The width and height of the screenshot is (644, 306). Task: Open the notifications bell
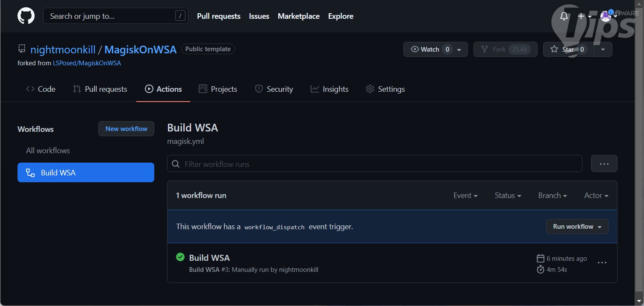coord(564,16)
